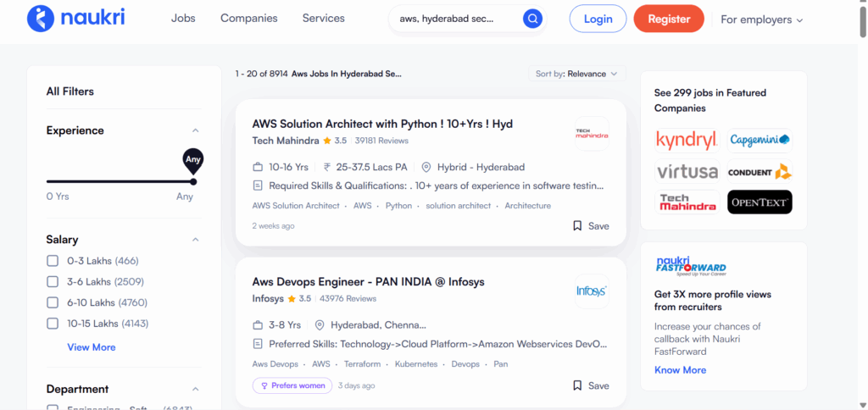
Task: Click View More under Salary filters
Action: click(92, 347)
